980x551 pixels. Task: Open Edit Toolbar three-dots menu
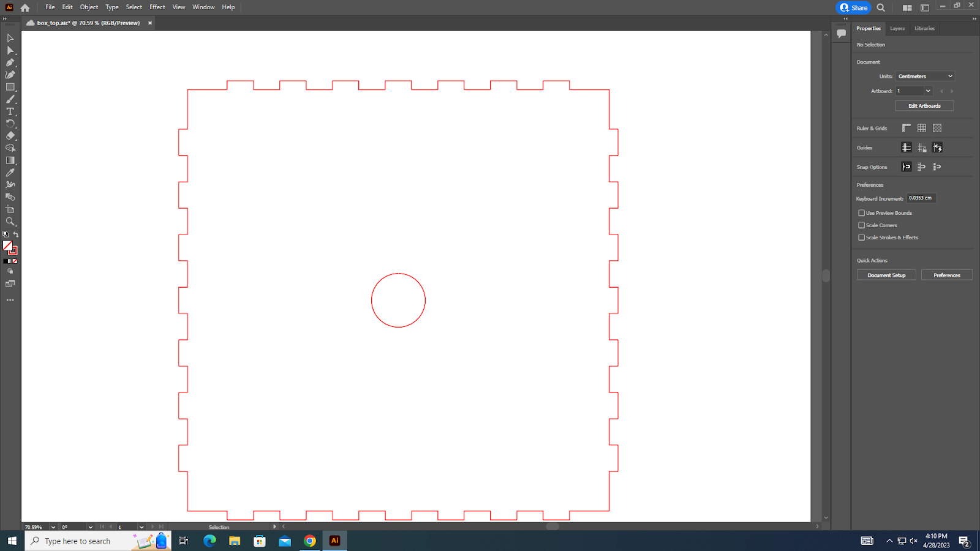pos(10,300)
